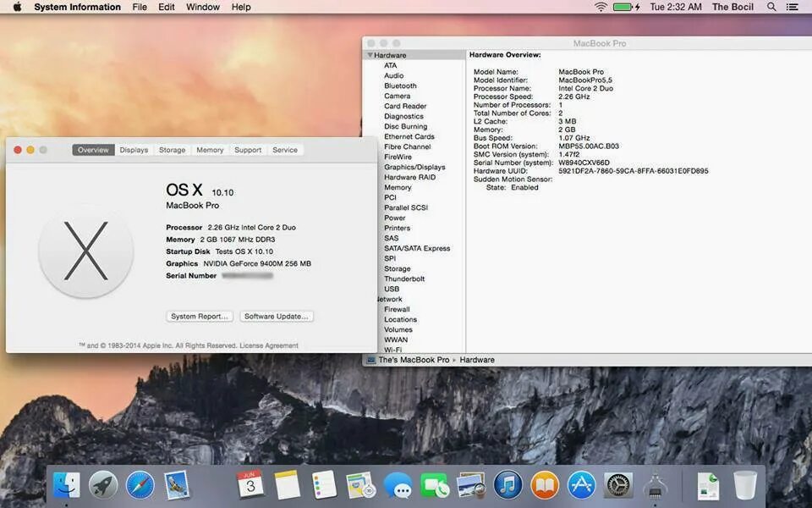Open the Help menu

[241, 7]
